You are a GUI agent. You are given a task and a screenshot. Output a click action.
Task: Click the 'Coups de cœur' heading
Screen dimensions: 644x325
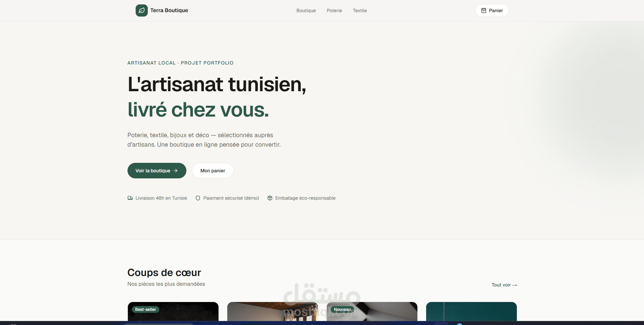pos(164,272)
